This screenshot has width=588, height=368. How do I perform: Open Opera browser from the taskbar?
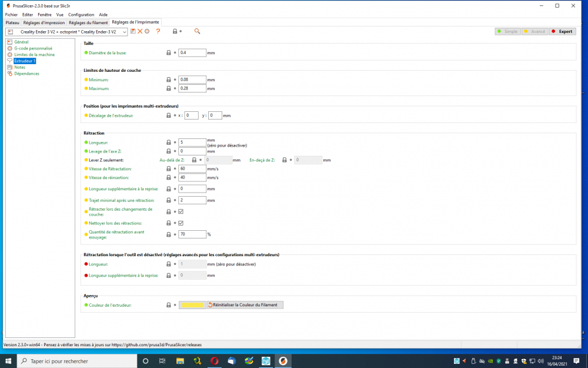[215, 361]
